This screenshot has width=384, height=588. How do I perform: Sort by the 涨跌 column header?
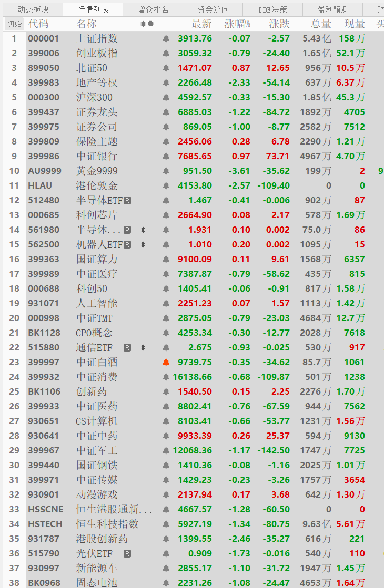(x=279, y=24)
